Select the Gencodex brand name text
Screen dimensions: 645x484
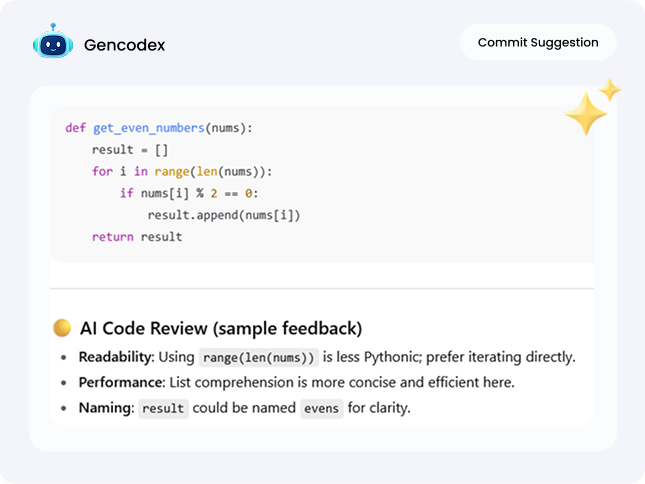click(125, 45)
